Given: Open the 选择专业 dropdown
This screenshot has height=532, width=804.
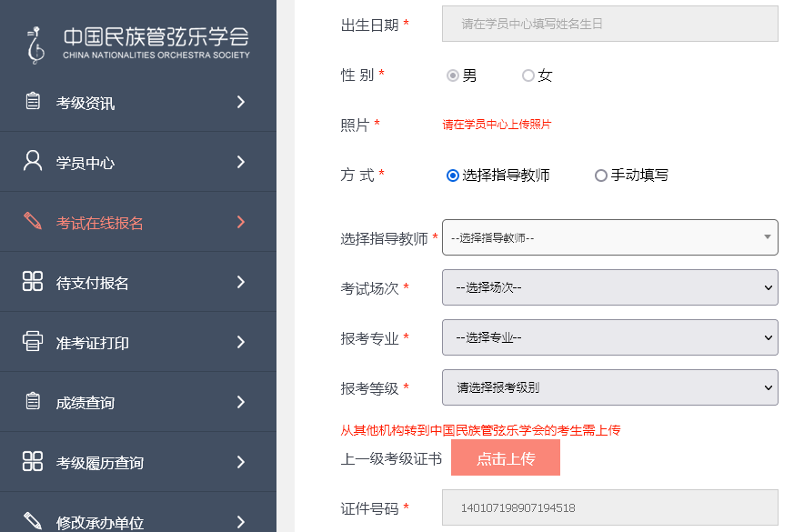Looking at the screenshot, I should [x=609, y=336].
